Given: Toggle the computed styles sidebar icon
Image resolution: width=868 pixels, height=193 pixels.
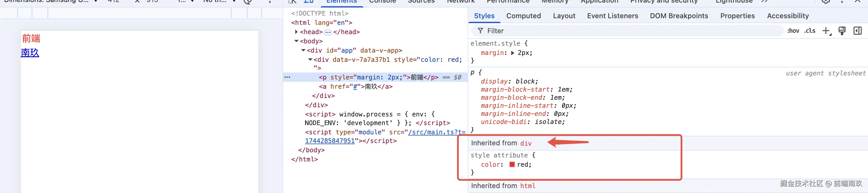Looking at the screenshot, I should (857, 31).
